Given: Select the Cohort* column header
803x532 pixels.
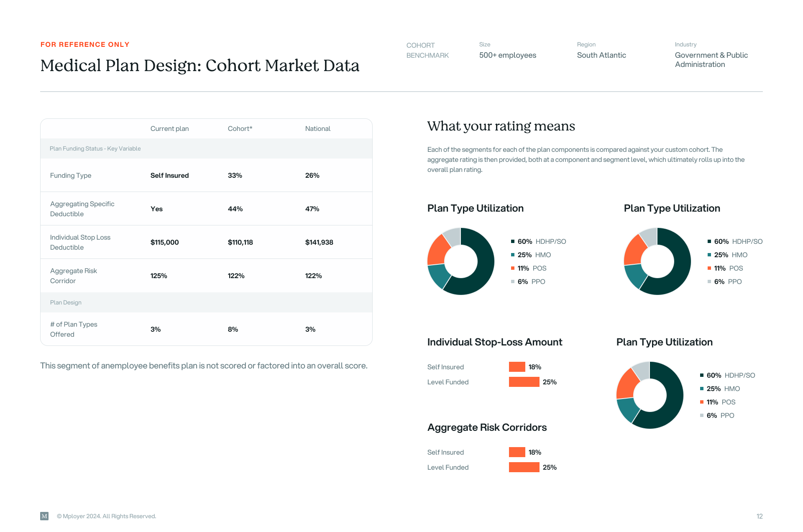Looking at the screenshot, I should click(x=240, y=129).
